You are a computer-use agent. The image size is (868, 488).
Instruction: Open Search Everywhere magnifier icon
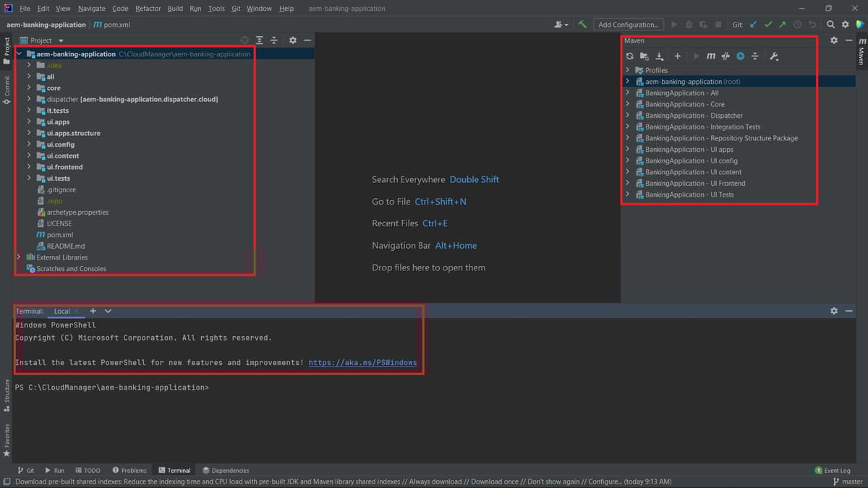(830, 24)
